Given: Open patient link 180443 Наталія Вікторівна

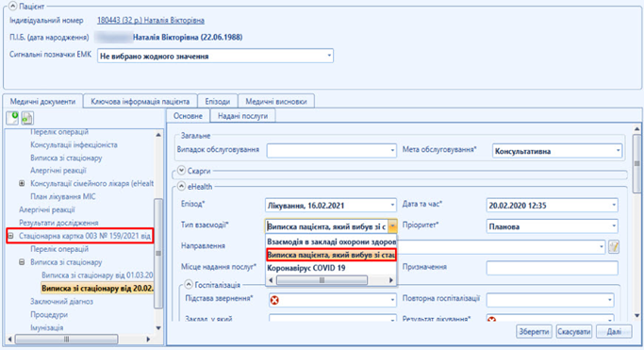Looking at the screenshot, I should coord(150,20).
